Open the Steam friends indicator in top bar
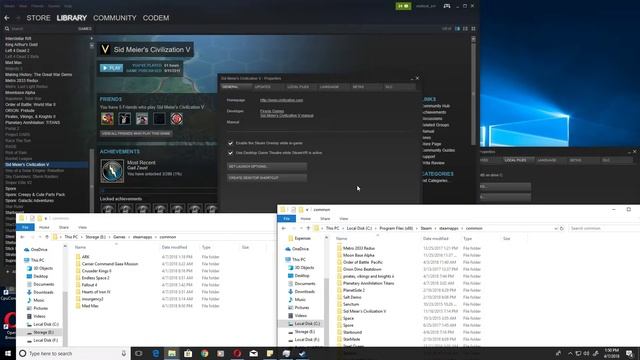The height and width of the screenshot is (360, 640). (403, 6)
